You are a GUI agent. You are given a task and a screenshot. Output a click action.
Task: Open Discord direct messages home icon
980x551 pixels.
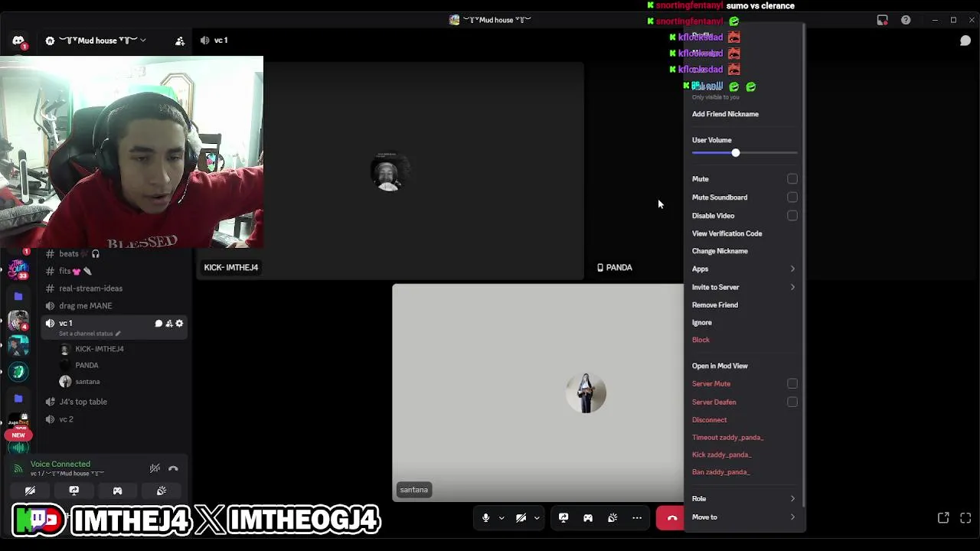18,41
